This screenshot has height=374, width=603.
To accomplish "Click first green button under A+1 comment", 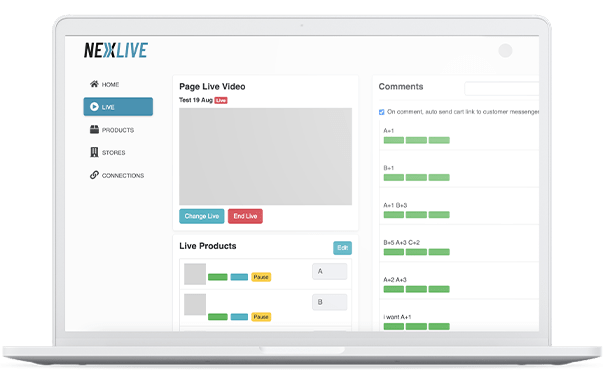I will tap(394, 140).
